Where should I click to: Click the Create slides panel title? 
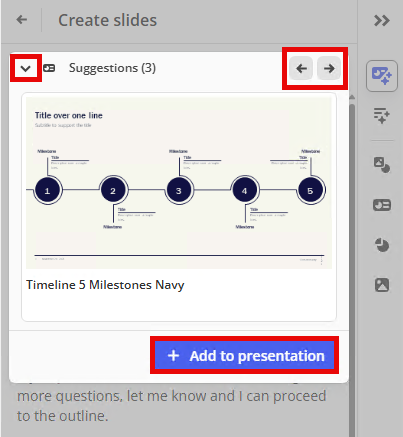coord(107,20)
